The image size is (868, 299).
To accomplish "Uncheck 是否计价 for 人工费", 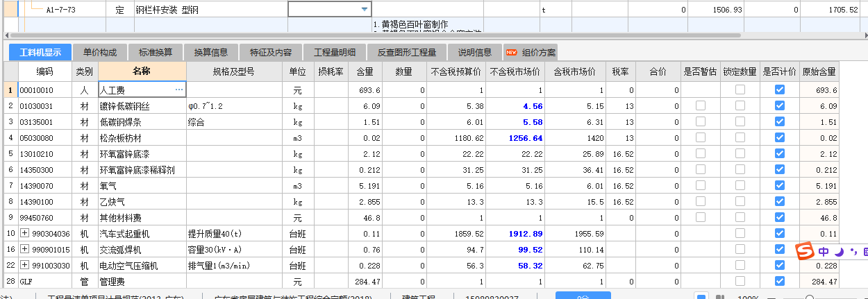I will pyautogui.click(x=779, y=90).
